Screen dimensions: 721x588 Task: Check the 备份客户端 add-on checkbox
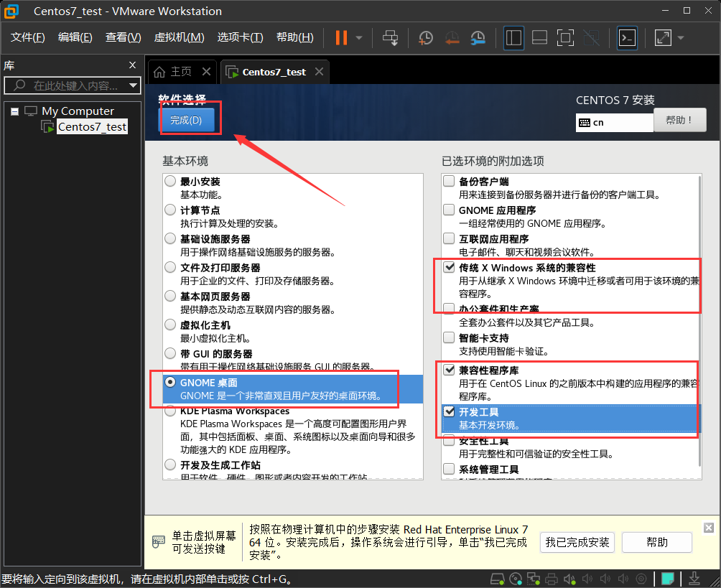449,182
